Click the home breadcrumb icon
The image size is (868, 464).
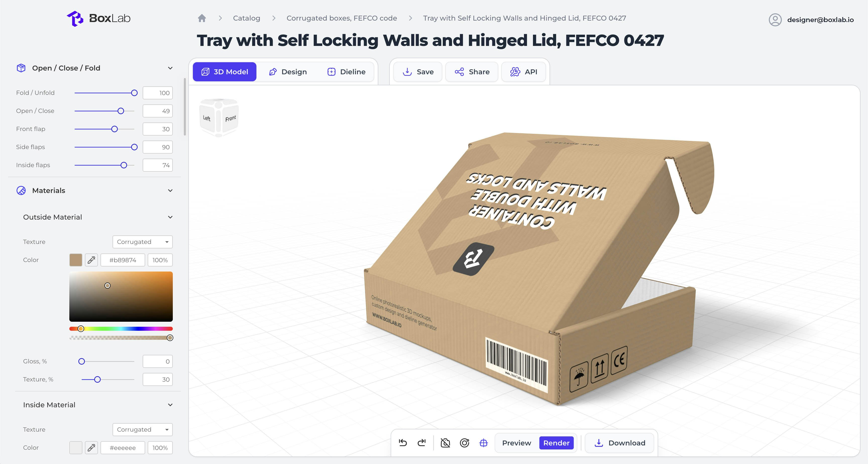point(202,18)
